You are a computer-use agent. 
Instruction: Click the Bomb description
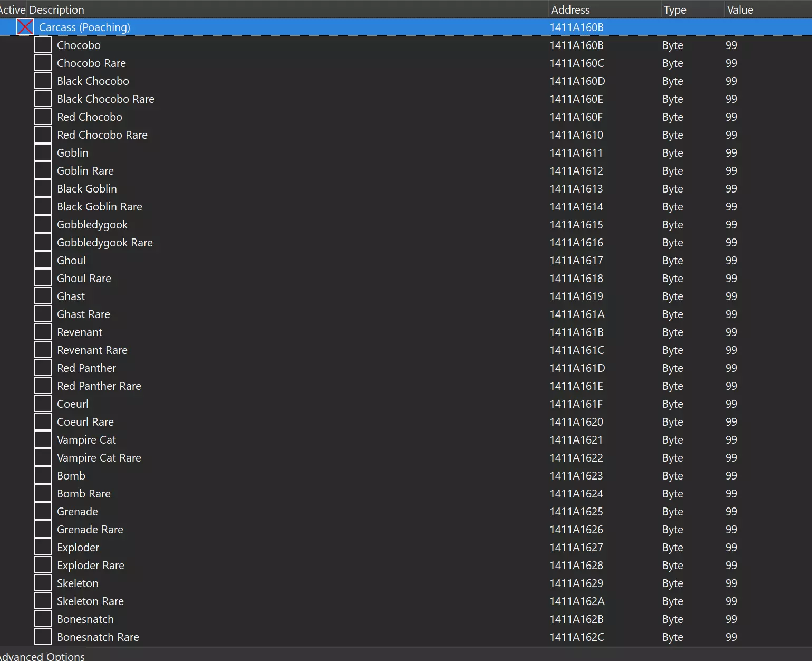71,475
